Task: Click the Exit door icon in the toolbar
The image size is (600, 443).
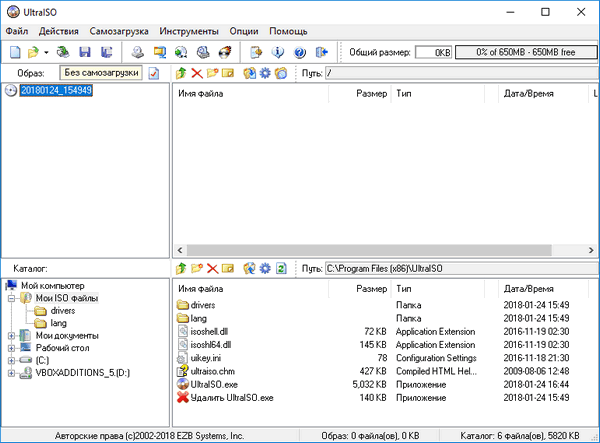Action: (321, 52)
